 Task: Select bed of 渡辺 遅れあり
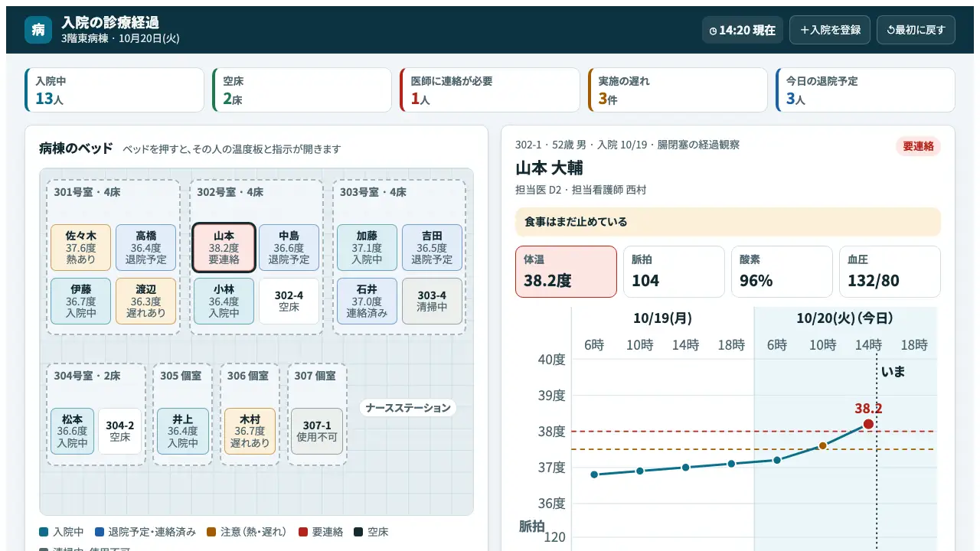(146, 301)
